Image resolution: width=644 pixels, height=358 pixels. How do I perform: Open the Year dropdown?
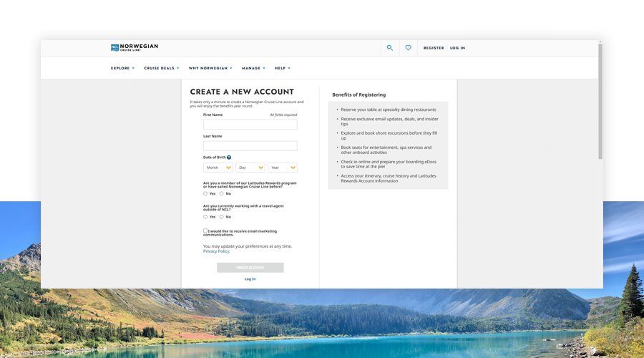283,168
